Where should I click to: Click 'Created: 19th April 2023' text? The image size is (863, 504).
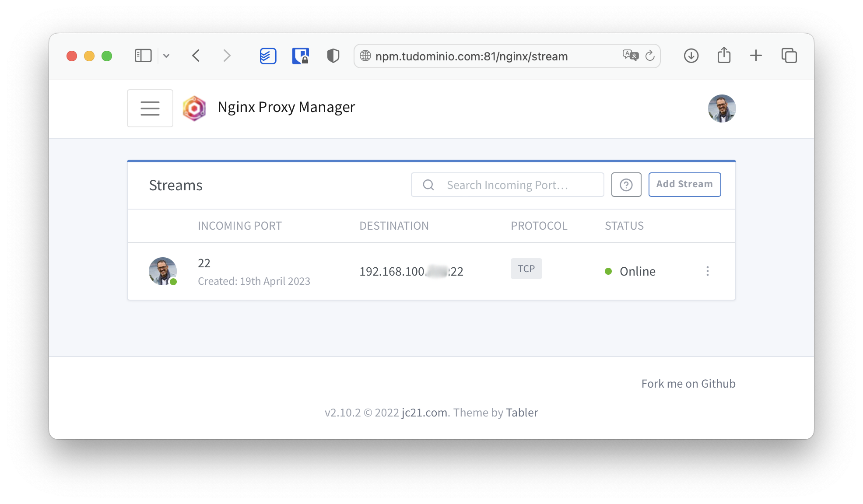[x=254, y=281]
